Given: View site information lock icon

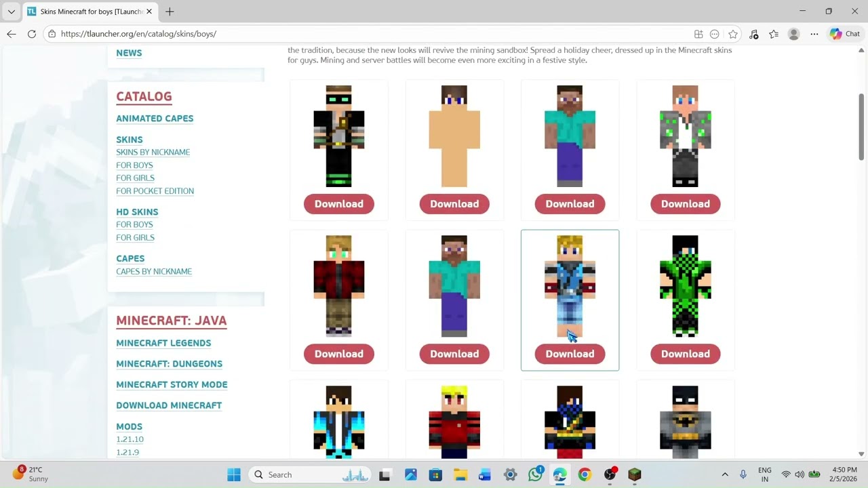Looking at the screenshot, I should click(x=52, y=34).
